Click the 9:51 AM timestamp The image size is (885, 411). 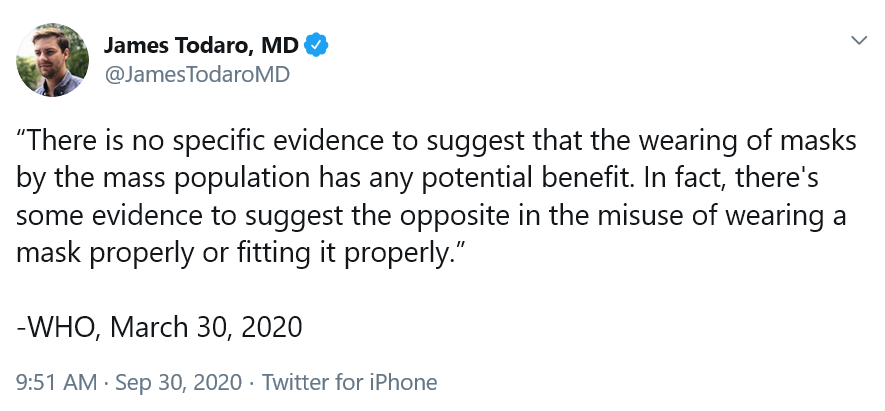[x=56, y=382]
